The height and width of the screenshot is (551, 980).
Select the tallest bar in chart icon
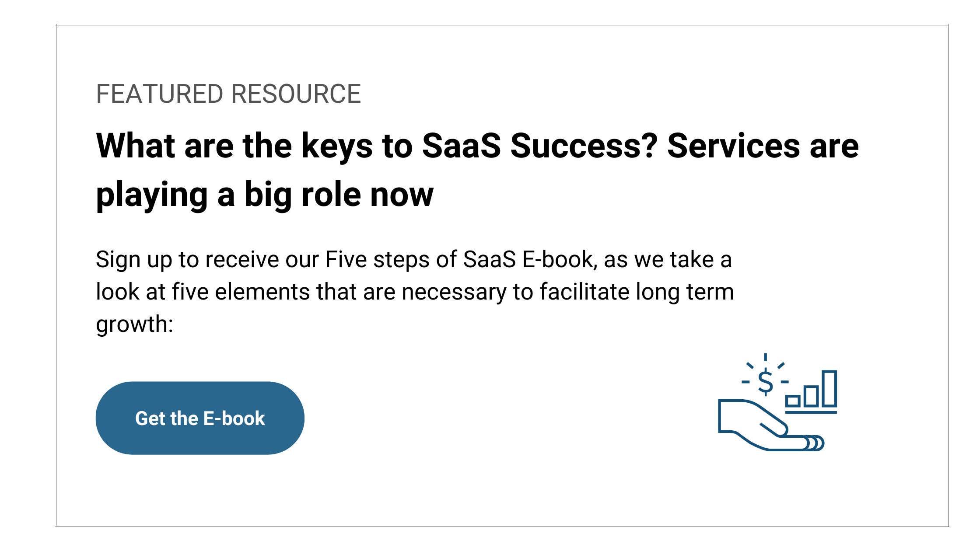[x=829, y=388]
